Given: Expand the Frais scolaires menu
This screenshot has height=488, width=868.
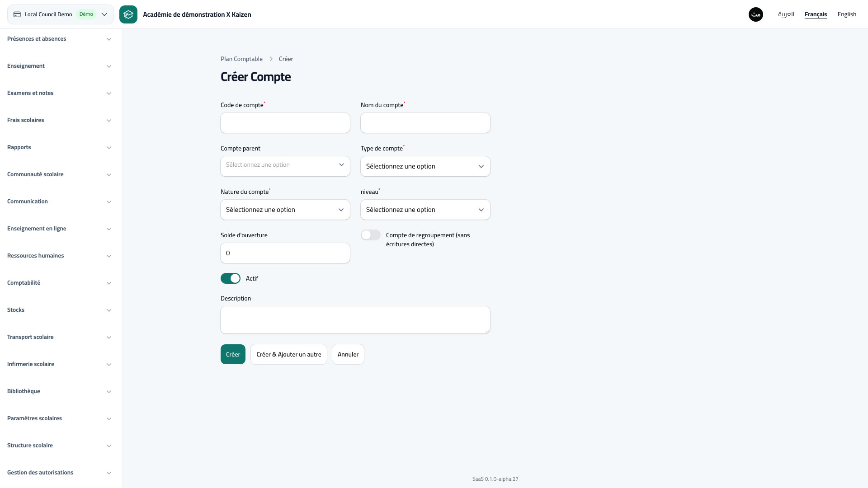Looking at the screenshot, I should [x=59, y=120].
